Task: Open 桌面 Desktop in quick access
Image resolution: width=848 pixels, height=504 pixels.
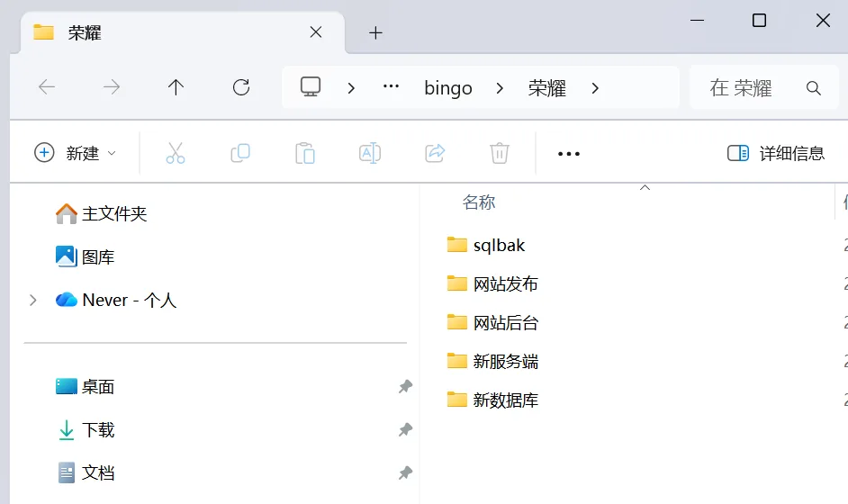Action: pyautogui.click(x=85, y=387)
